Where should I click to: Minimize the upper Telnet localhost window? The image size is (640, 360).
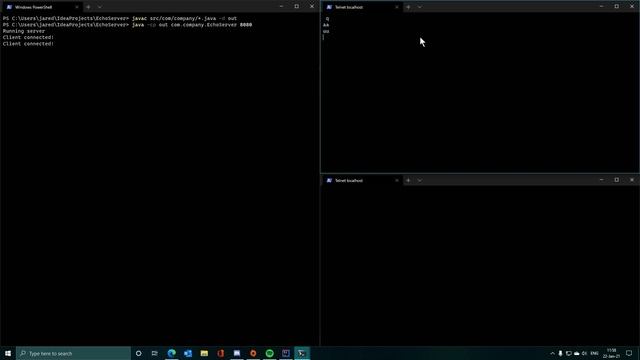(601, 7)
